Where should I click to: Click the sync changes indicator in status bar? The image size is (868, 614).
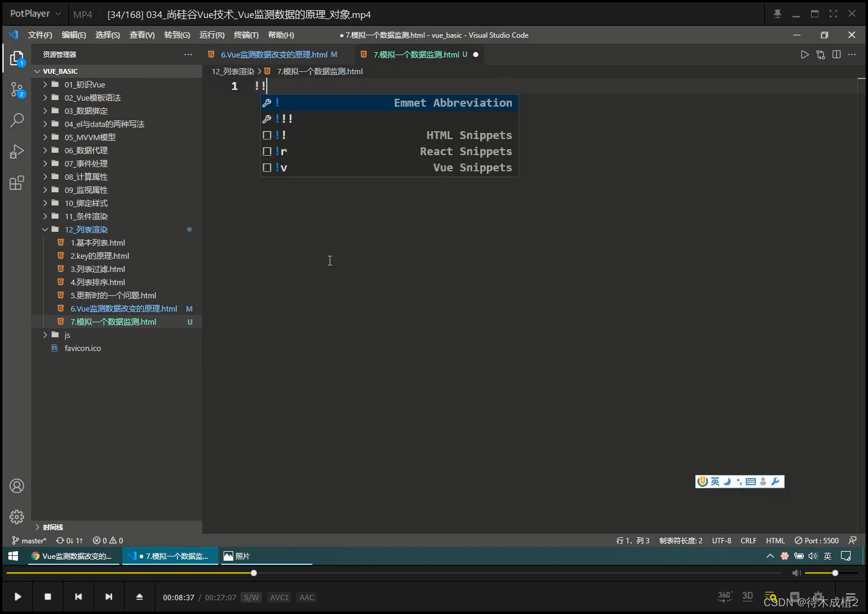(70, 540)
